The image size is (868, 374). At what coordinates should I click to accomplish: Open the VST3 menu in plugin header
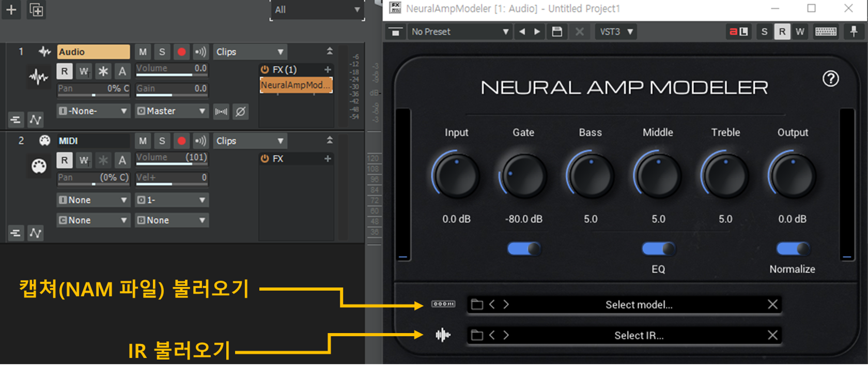[616, 32]
